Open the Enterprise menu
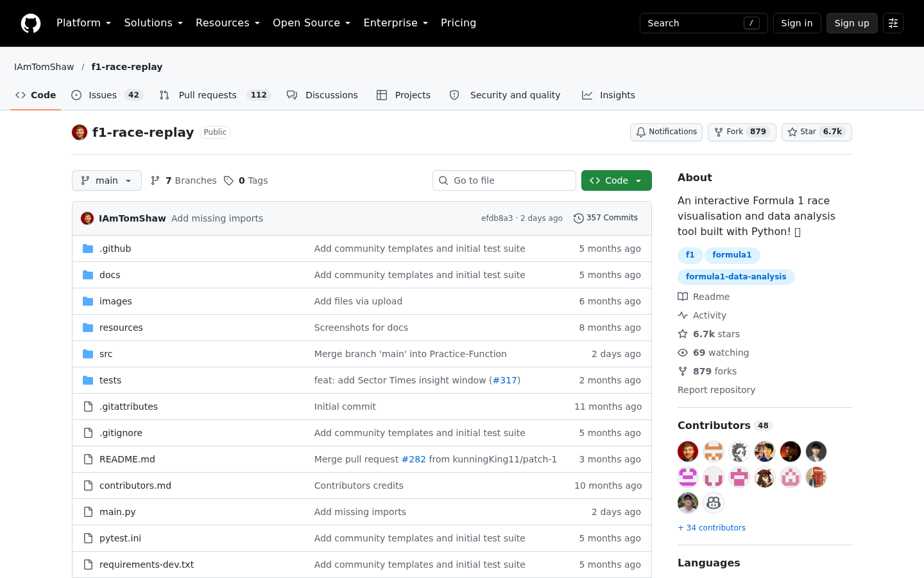The height and width of the screenshot is (578, 924). [x=395, y=23]
